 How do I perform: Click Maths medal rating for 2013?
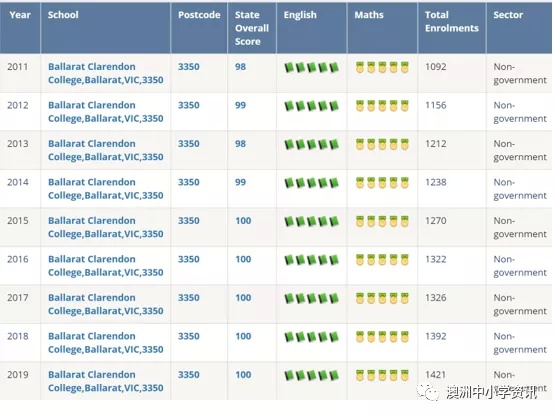[x=382, y=144]
